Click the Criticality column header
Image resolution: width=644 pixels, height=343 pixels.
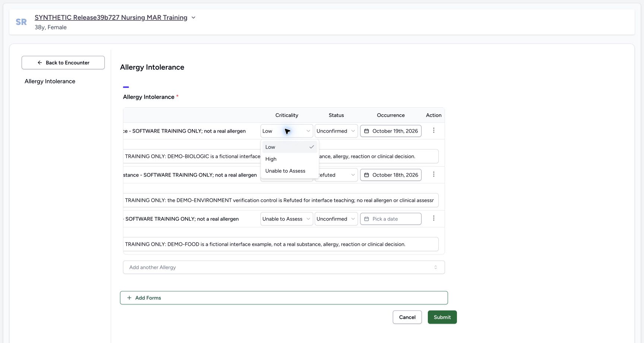287,115
